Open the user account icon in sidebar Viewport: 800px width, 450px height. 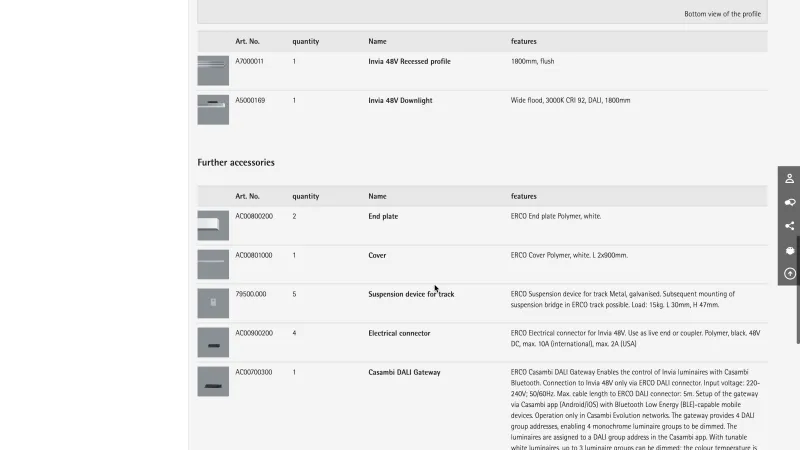789,179
